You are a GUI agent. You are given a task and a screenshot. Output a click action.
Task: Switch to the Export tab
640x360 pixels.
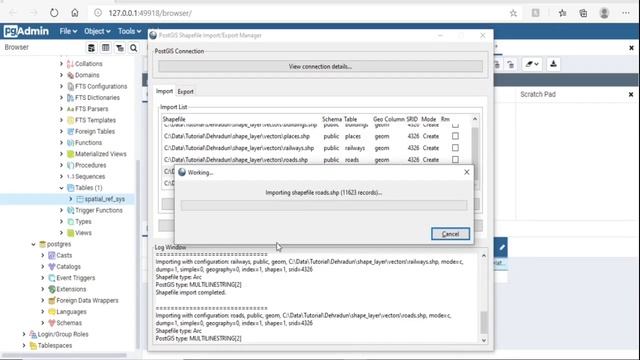185,91
